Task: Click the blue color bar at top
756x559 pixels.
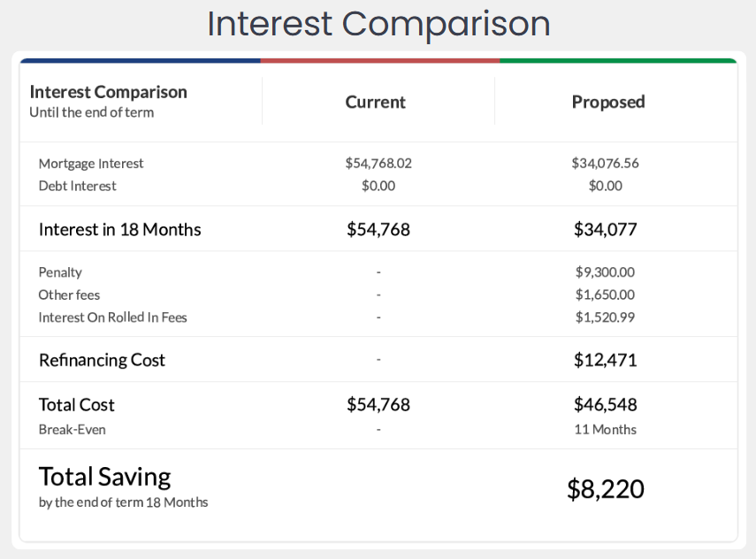Action: (x=141, y=61)
